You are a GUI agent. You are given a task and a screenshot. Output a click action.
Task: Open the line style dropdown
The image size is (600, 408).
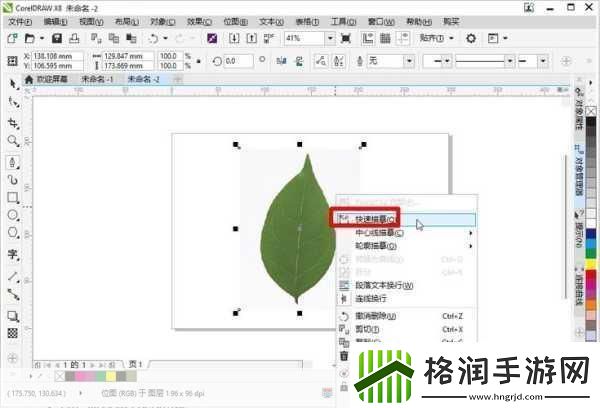(x=510, y=61)
